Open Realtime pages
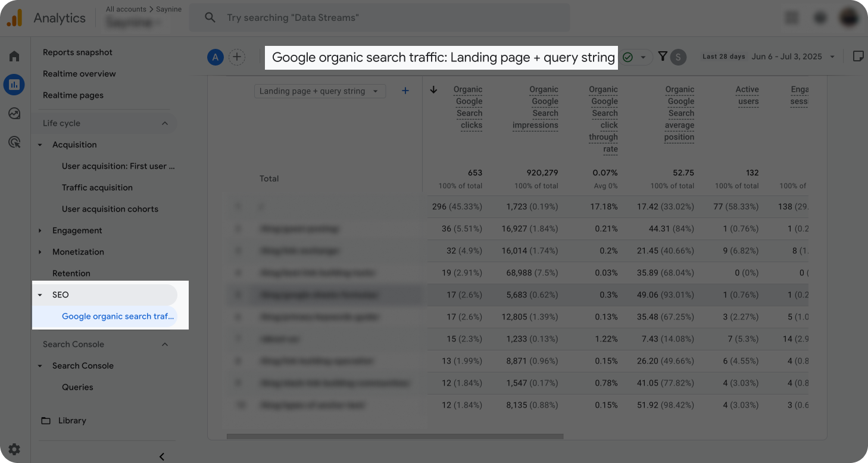 click(x=73, y=95)
